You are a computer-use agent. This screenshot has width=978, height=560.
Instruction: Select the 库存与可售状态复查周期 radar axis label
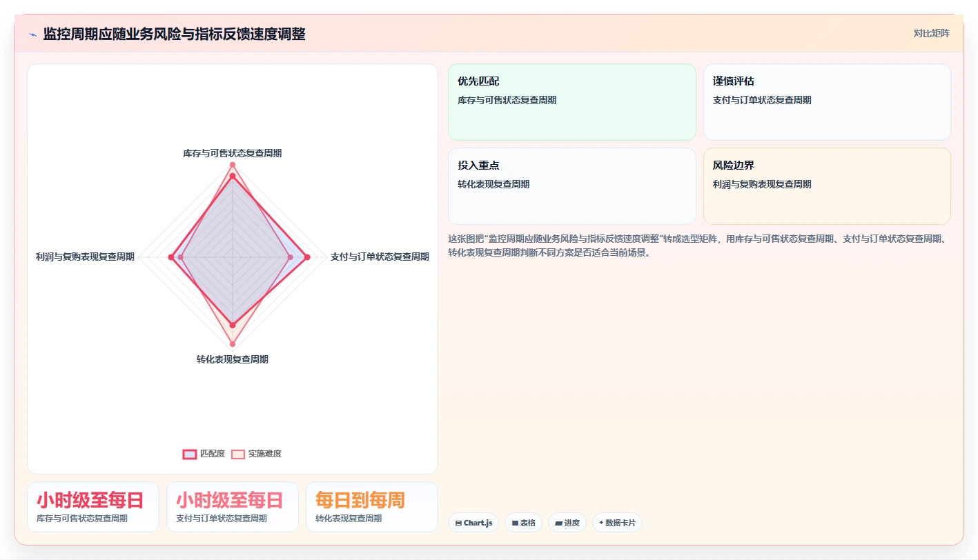point(232,153)
